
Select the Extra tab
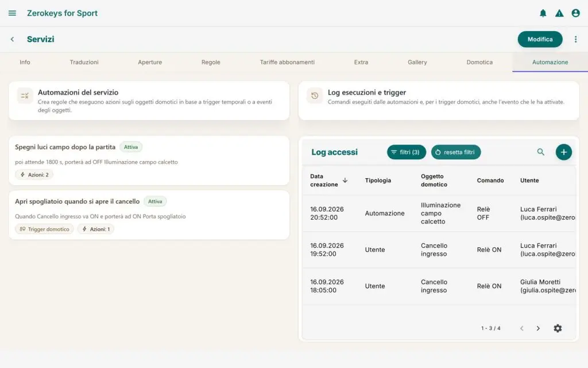click(361, 62)
